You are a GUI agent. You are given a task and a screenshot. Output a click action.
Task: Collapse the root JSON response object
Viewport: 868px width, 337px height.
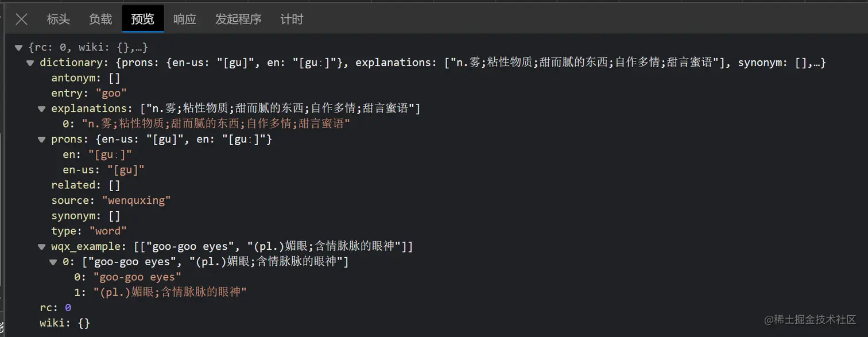[x=19, y=47]
